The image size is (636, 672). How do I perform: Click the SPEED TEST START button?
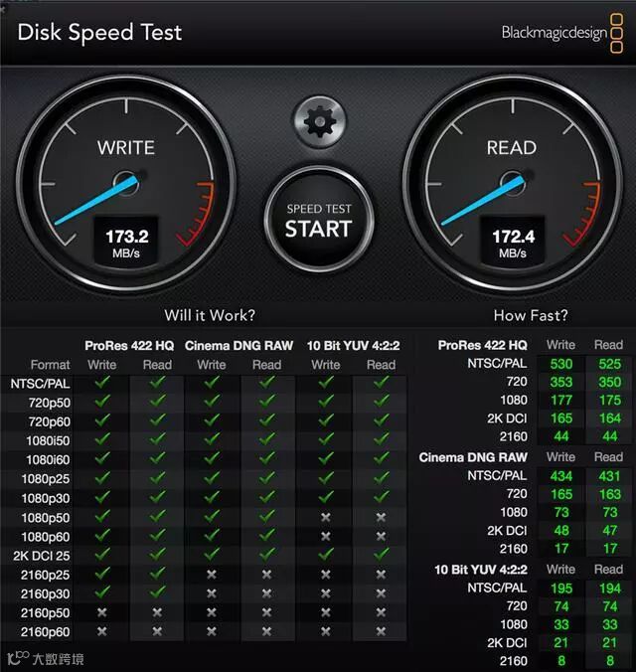319,220
